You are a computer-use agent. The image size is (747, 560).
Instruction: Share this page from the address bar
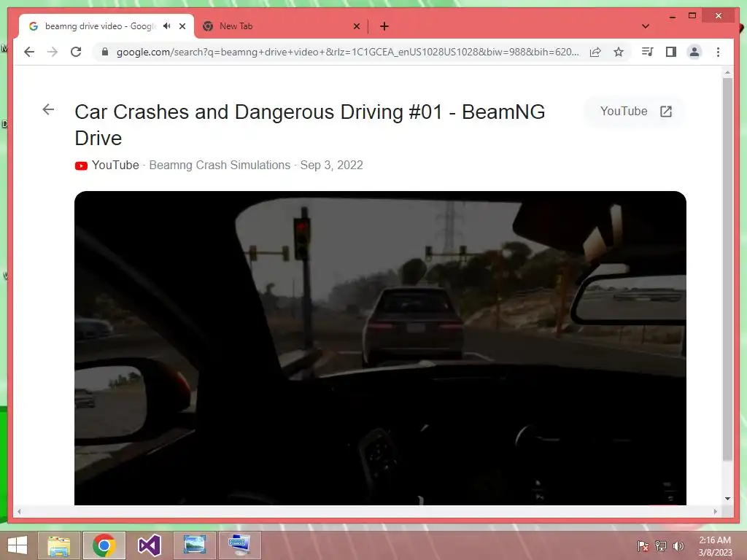click(595, 52)
